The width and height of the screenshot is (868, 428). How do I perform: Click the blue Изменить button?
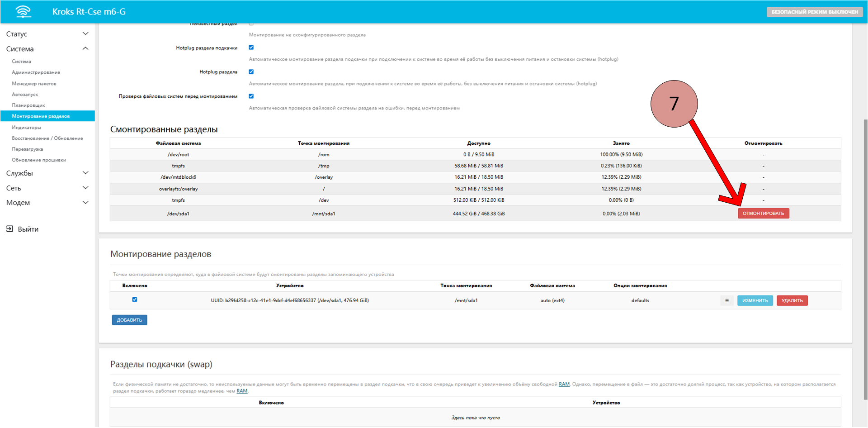pos(755,301)
